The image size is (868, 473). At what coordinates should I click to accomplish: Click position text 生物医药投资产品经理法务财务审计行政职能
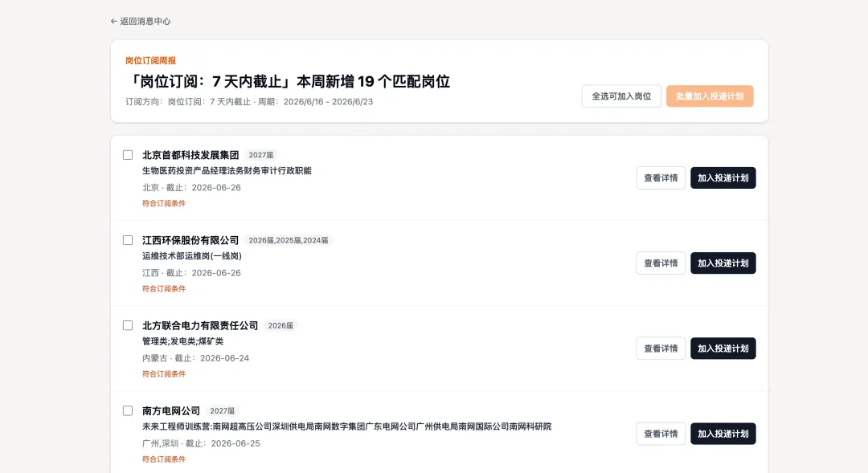pyautogui.click(x=227, y=171)
